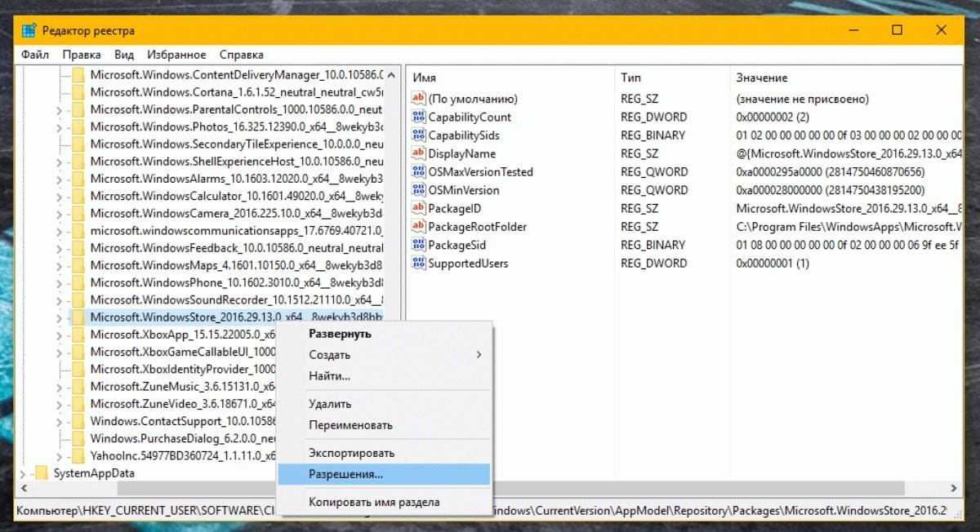Screen dimensions: 980x532
Task: Expand the microsoft.windowscommunicationsapps key
Action: pyautogui.click(x=60, y=231)
